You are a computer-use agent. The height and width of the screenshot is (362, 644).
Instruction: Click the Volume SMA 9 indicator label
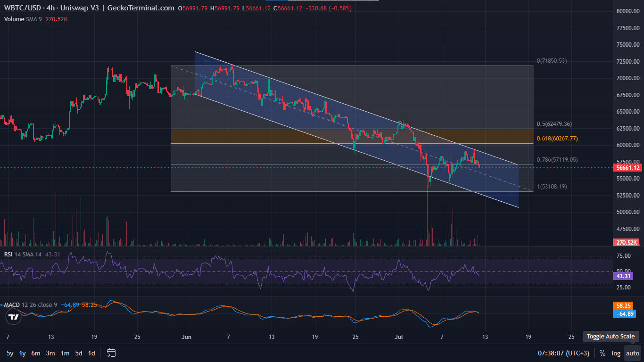pos(24,19)
